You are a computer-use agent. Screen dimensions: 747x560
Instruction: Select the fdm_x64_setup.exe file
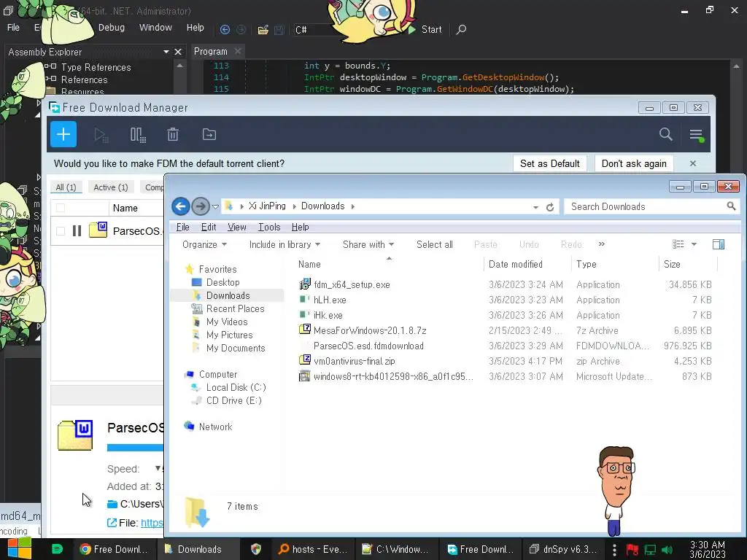coord(352,285)
